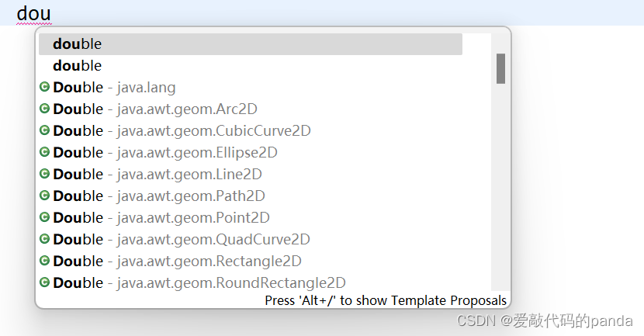Viewport: 644px width, 336px height.
Task: Click the class icon for Rectangle2D Double
Action: [x=44, y=261]
